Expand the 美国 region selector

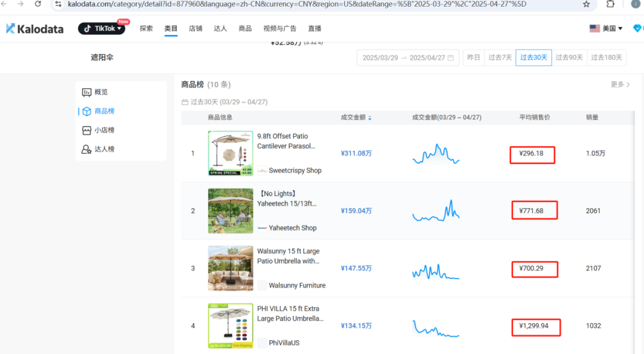tap(606, 29)
